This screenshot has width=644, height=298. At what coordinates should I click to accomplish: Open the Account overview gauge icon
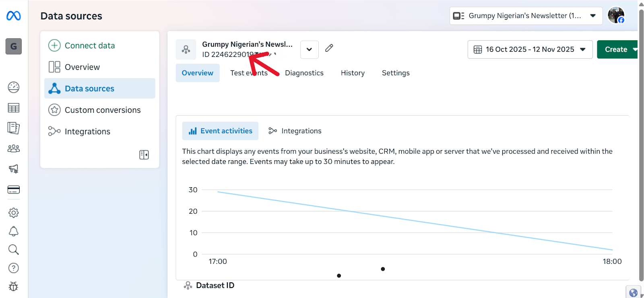click(14, 87)
